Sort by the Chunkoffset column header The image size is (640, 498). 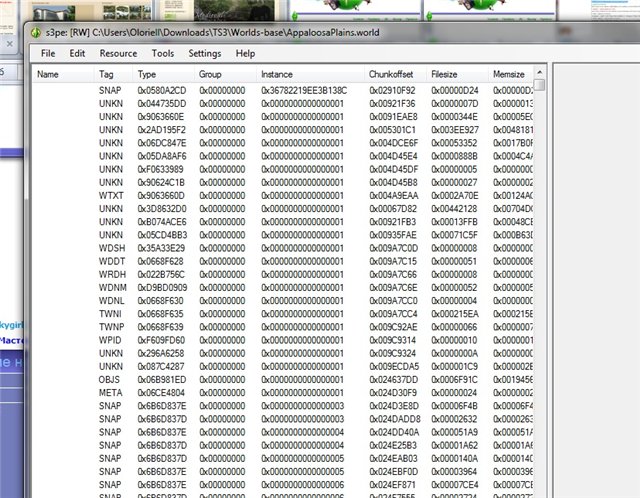coord(391,75)
